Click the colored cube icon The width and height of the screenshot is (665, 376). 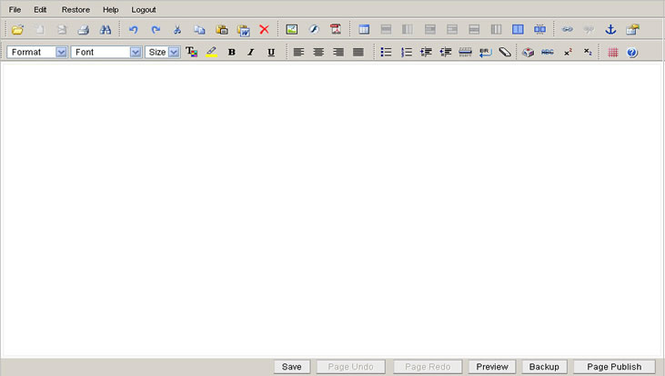click(528, 52)
